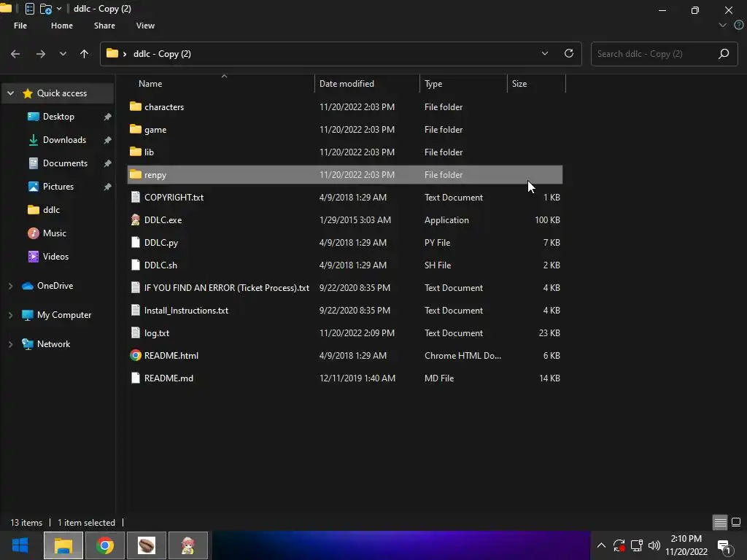Select the DDLC.py file icon
747x560 pixels.
coord(135,242)
